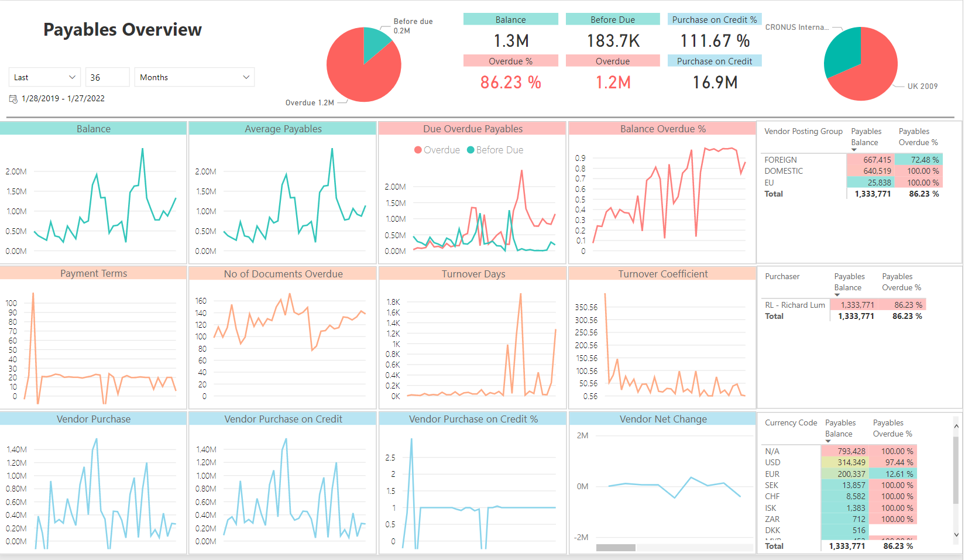Click sort arrow under Purchaser Payables Balance
The image size is (965, 560).
coord(837,295)
